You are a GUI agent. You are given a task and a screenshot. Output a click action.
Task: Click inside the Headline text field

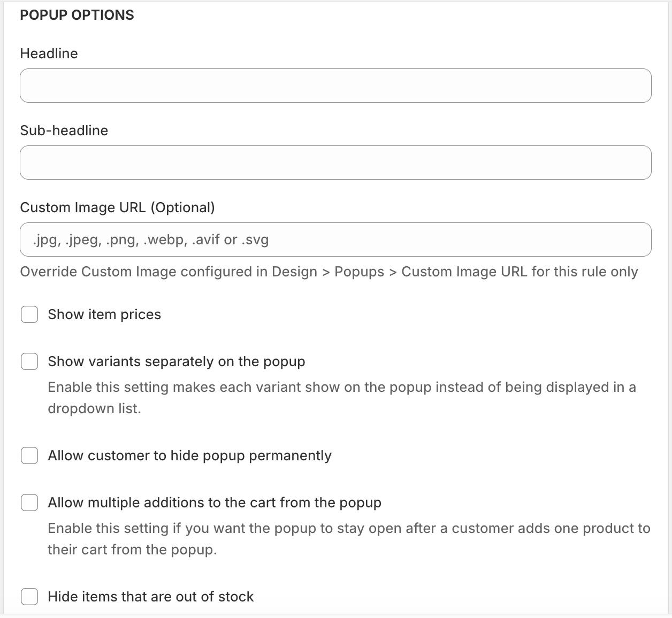[335, 85]
